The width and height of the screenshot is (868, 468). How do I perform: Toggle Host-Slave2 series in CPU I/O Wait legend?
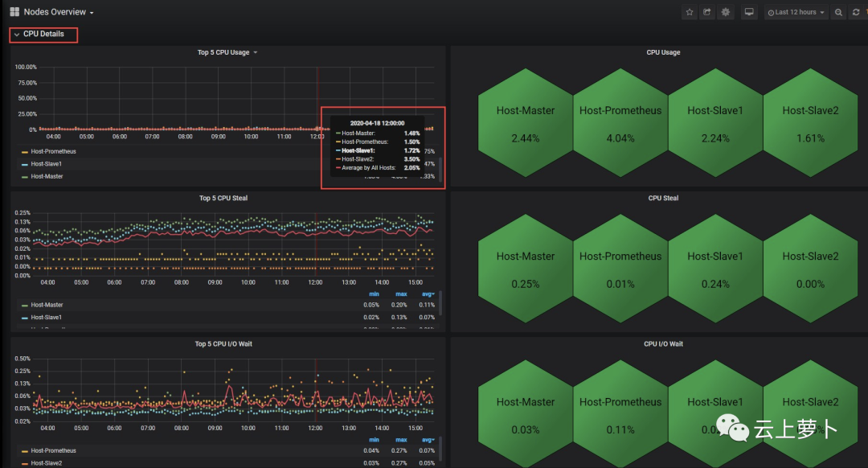[46, 463]
